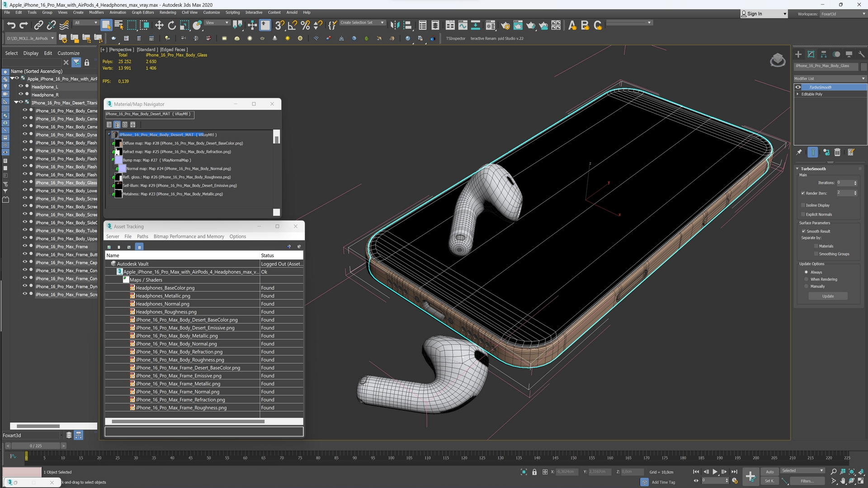Toggle the 3D Snaps icon
The height and width of the screenshot is (488, 868).
[x=280, y=25]
